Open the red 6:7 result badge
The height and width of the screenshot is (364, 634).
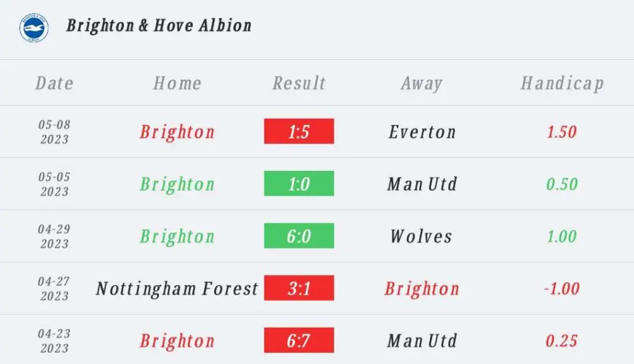click(299, 340)
